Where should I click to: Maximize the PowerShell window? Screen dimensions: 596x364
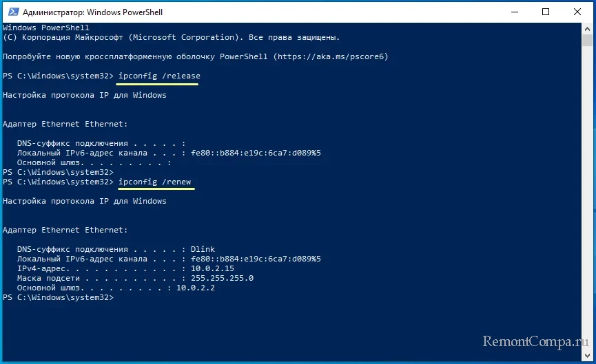(546, 12)
